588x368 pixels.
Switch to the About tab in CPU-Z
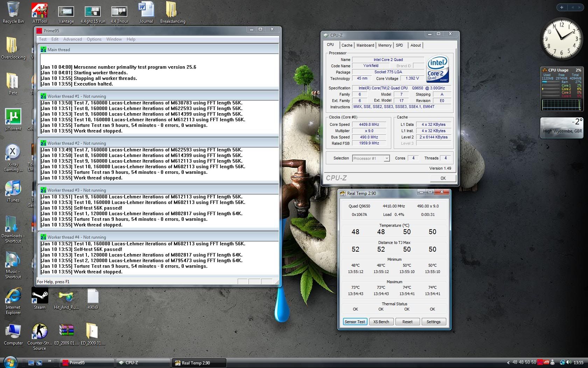coord(416,45)
